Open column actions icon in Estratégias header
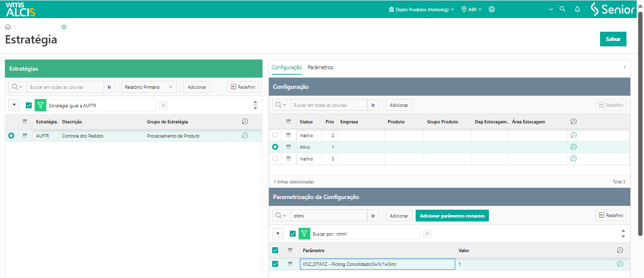644x278 pixels. coord(25,121)
